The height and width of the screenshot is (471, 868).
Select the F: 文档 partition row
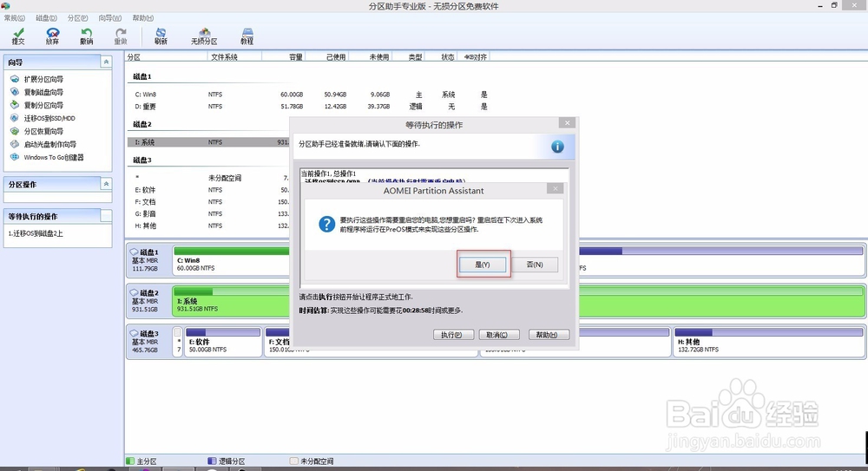pos(208,202)
